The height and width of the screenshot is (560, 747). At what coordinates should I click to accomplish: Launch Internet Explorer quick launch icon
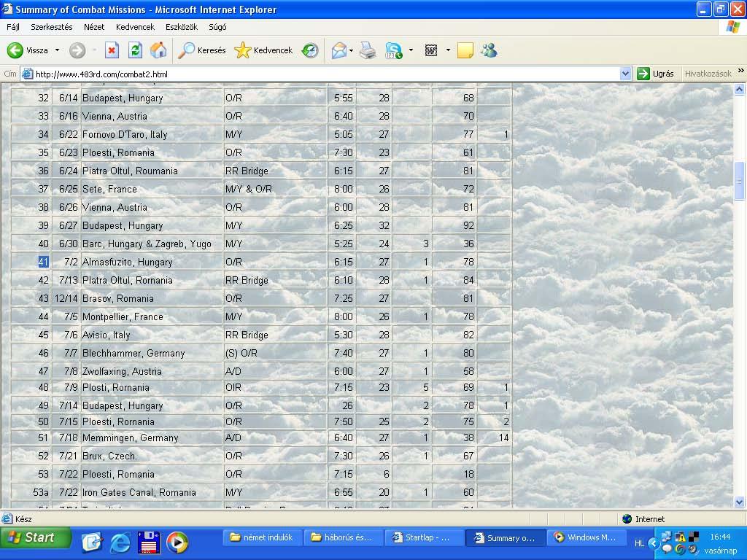(120, 542)
